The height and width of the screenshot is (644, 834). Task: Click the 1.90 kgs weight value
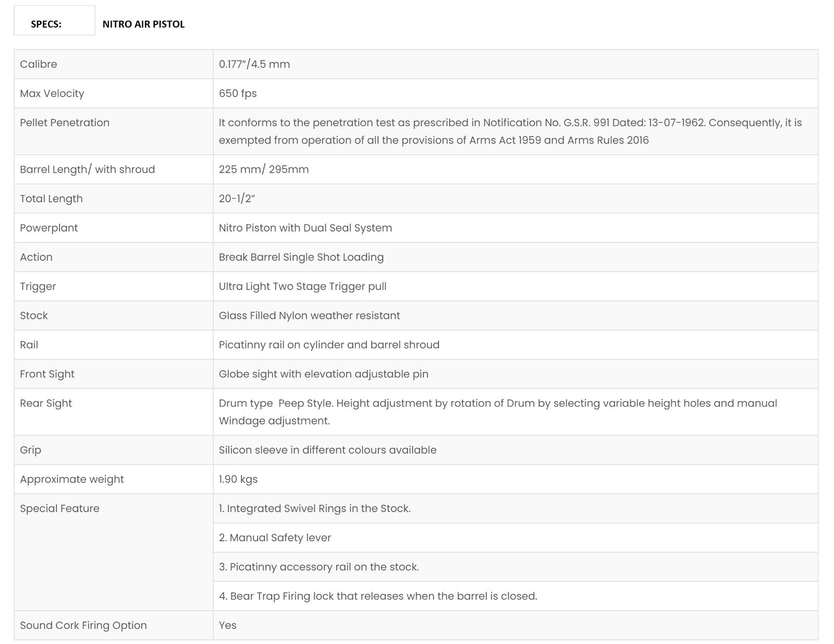click(238, 479)
